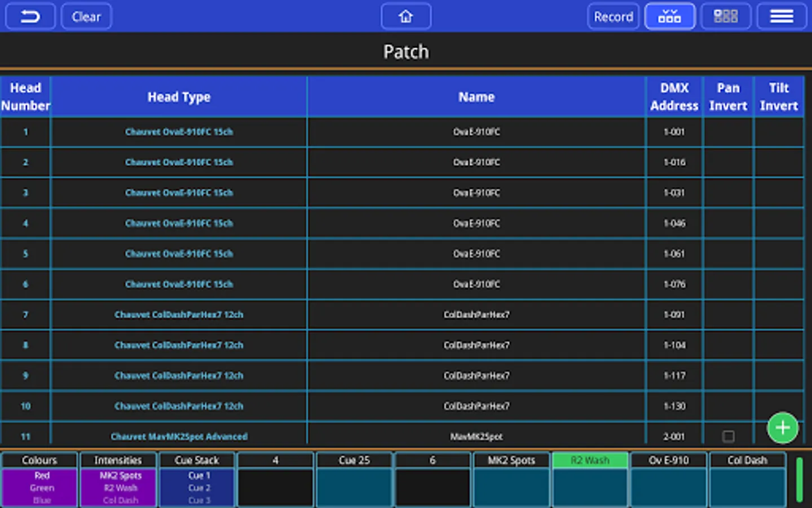Screen dimensions: 812x508
Task: Select the Cue 25 playback
Action: pos(354,460)
